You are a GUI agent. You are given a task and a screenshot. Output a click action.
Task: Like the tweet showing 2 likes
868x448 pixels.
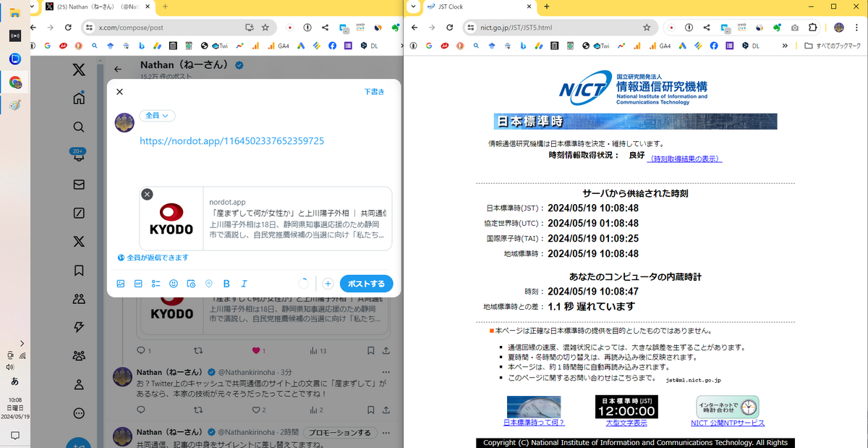[x=255, y=410]
